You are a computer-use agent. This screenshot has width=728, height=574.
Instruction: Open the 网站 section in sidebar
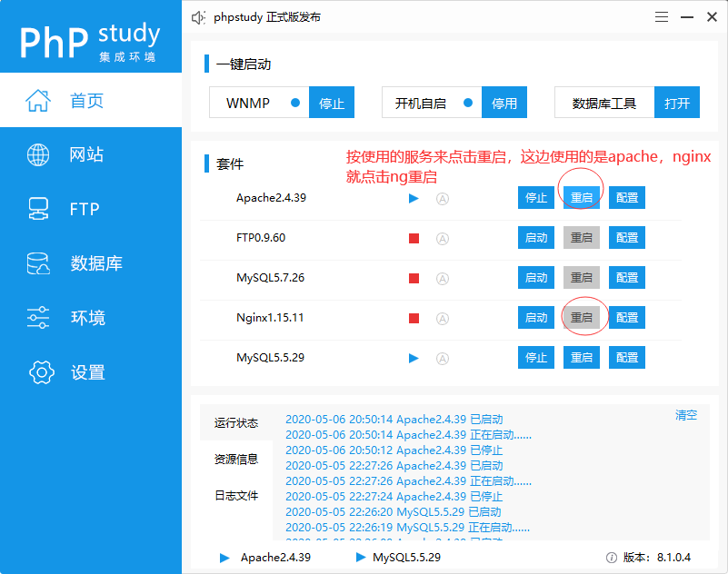(x=86, y=154)
